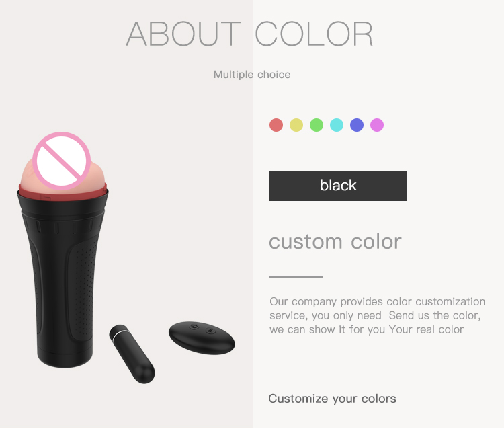
Task: Select the yellow color dot
Action: point(296,125)
